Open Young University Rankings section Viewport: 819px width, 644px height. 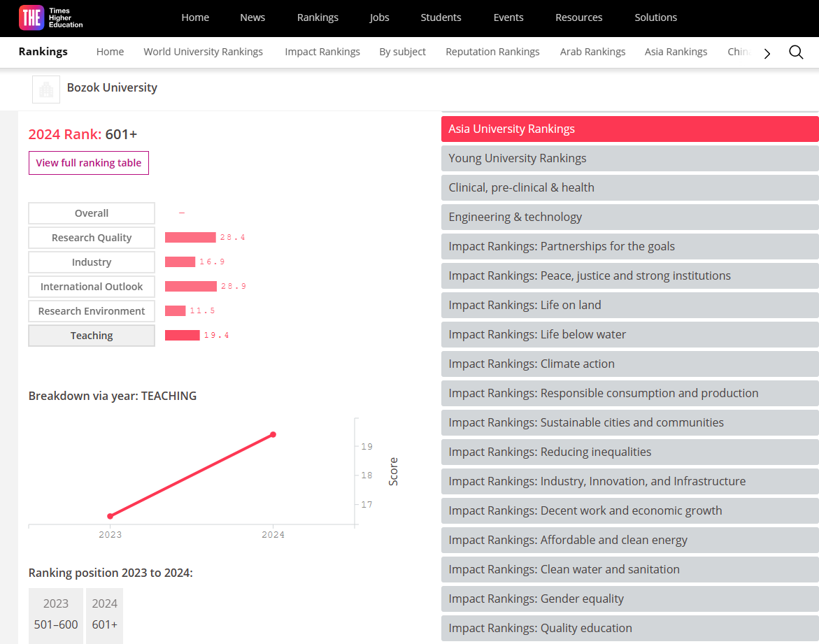point(629,159)
